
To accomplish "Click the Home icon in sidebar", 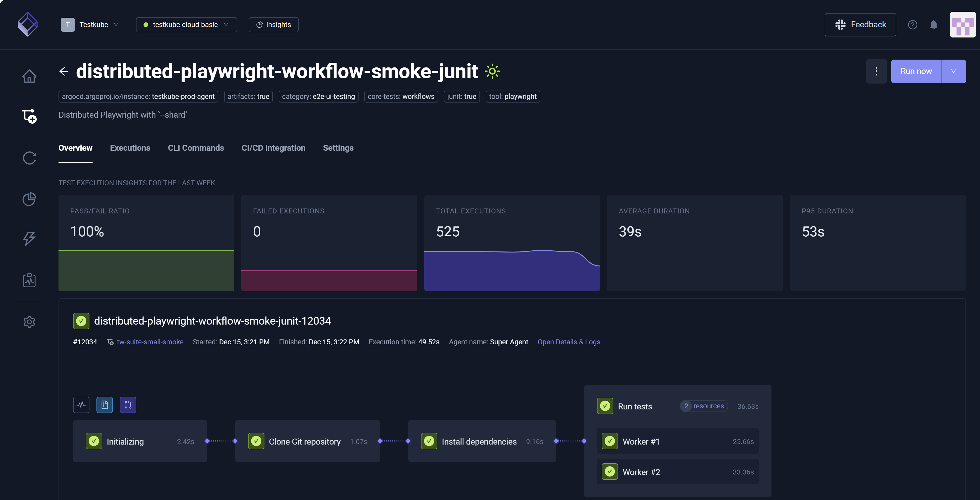I will [x=29, y=76].
